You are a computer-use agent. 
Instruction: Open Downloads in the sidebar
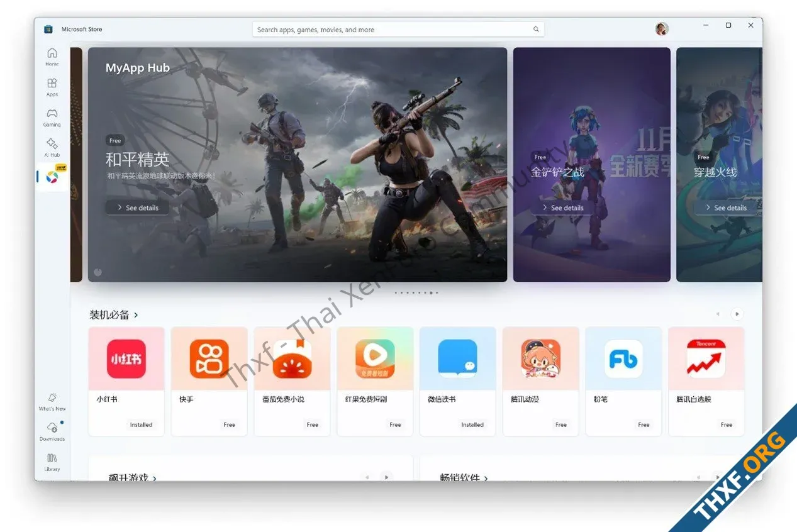[52, 431]
